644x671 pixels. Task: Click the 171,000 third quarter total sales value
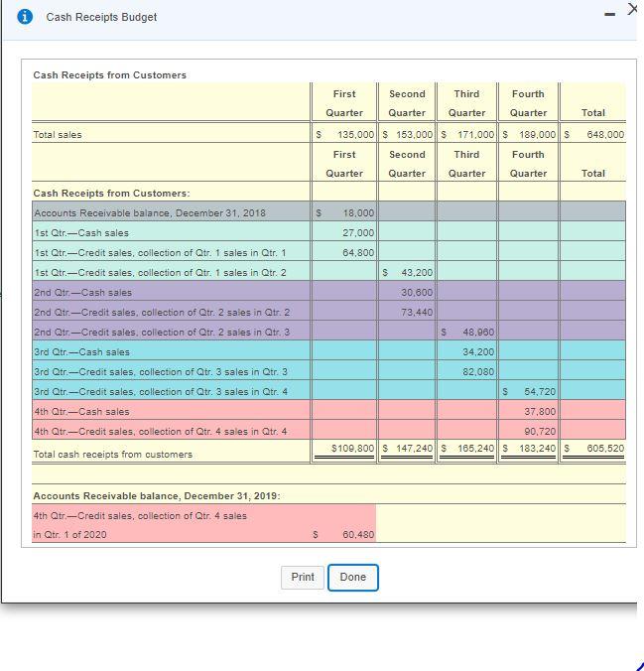pyautogui.click(x=476, y=134)
